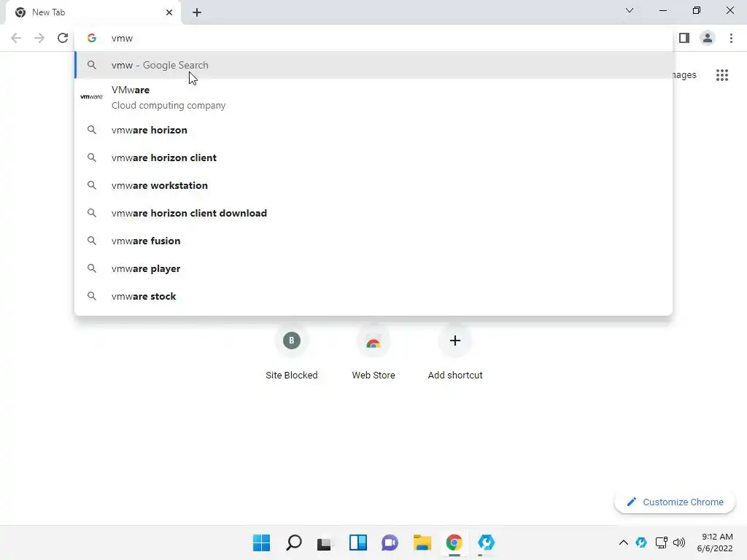This screenshot has height=560, width=747.
Task: Open Task View on the taskbar
Action: pyautogui.click(x=325, y=542)
